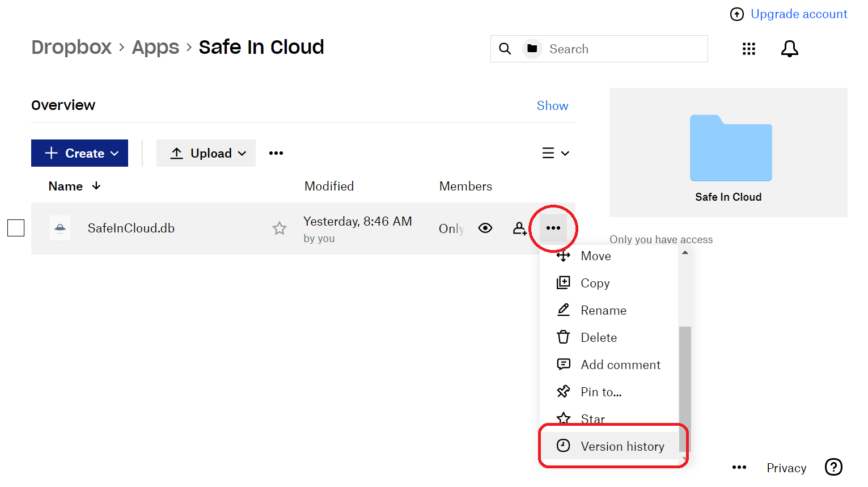The height and width of the screenshot is (487, 868).
Task: Click the Members column header
Action: coord(465,186)
